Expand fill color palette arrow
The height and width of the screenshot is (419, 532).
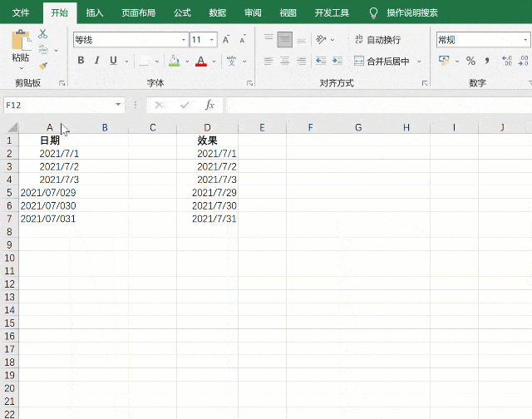(x=187, y=62)
